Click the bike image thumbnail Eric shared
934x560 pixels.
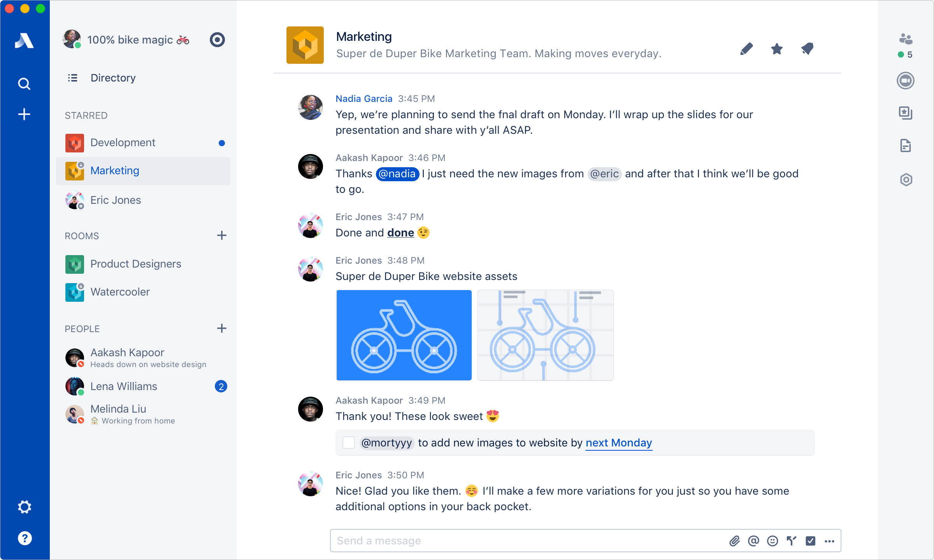404,335
